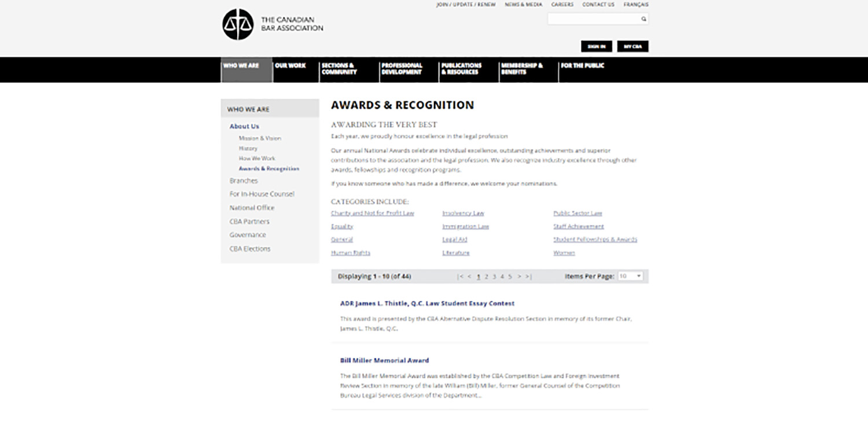Click the previous page arrow
The image size is (868, 421).
coord(469,277)
